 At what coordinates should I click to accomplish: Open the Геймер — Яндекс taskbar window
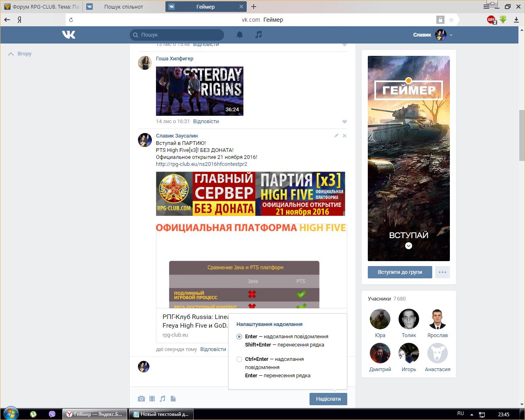coord(94,414)
